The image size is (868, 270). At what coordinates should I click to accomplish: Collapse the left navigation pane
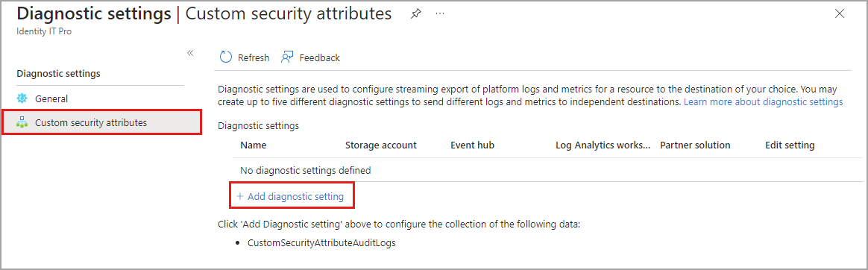[x=190, y=53]
